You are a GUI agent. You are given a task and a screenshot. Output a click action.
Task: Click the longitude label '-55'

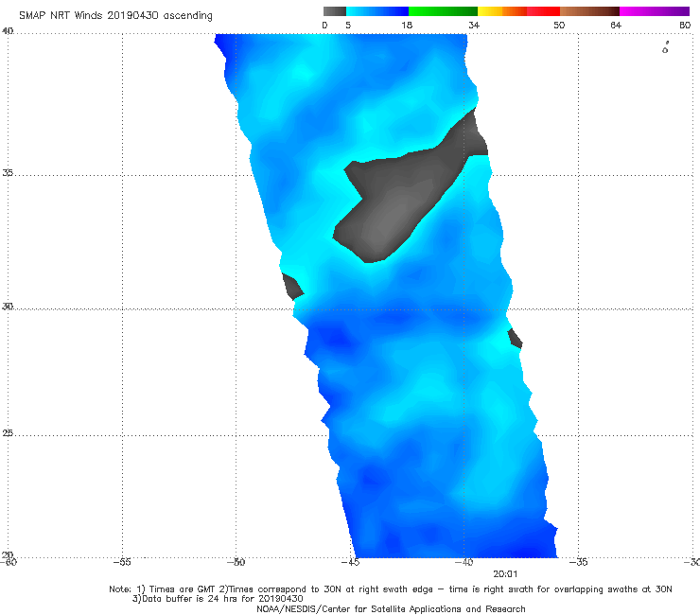pos(122,562)
